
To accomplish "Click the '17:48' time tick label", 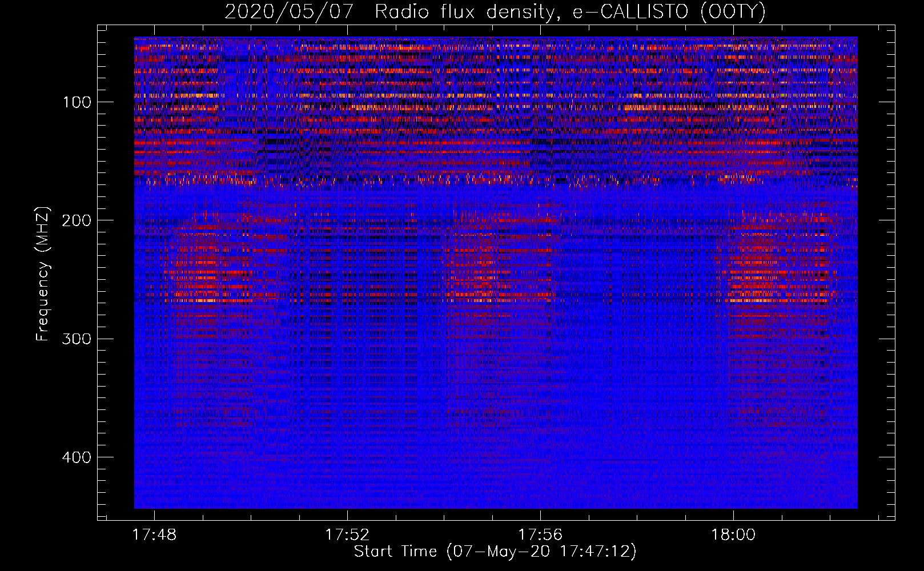I will point(154,535).
